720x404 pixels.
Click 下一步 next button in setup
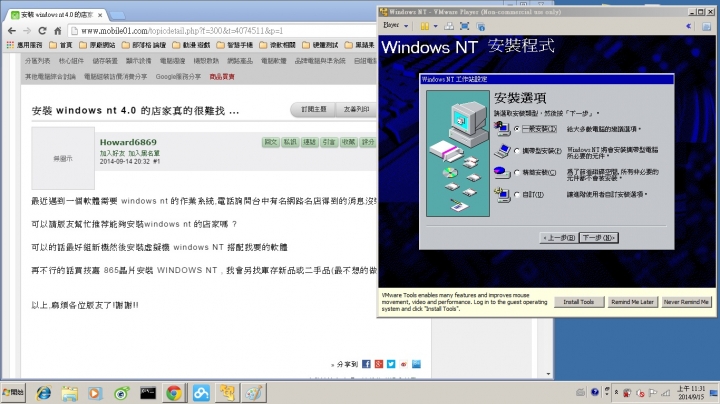pos(598,238)
